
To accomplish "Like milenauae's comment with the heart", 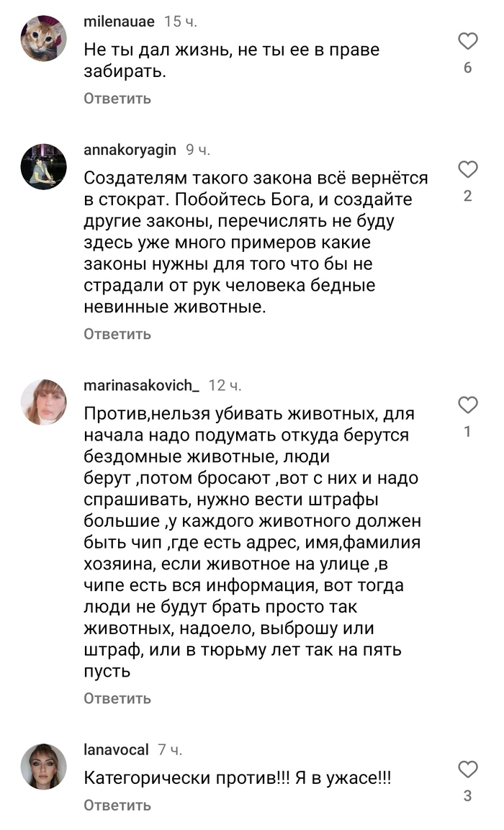I will 468,42.
